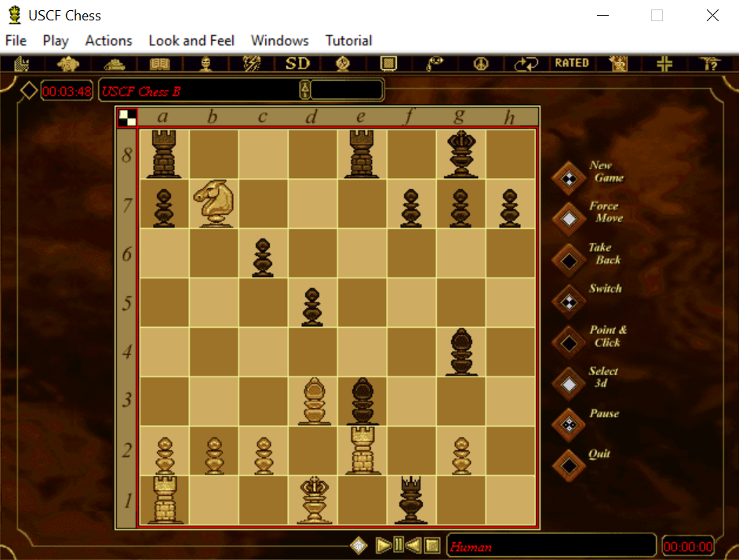Image resolution: width=739 pixels, height=560 pixels.
Task: Select the white rook on a1
Action: pos(165,500)
